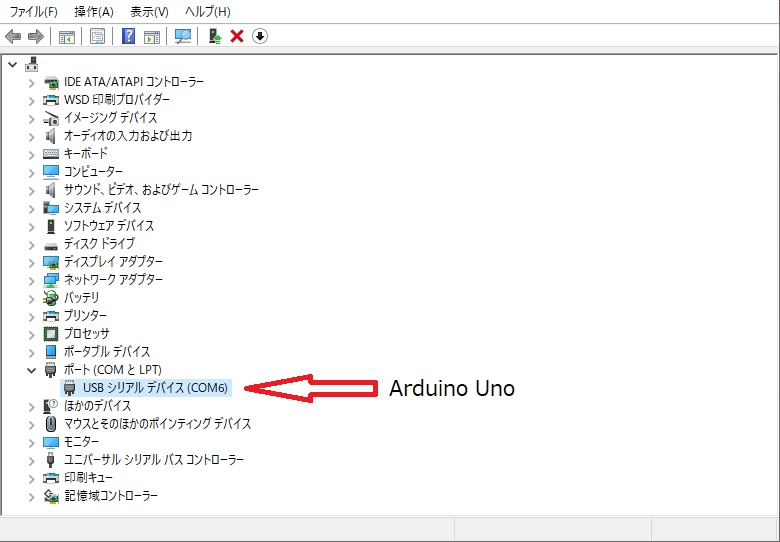780x542 pixels.
Task: Expand the プリンター node chevron
Action: (x=32, y=316)
